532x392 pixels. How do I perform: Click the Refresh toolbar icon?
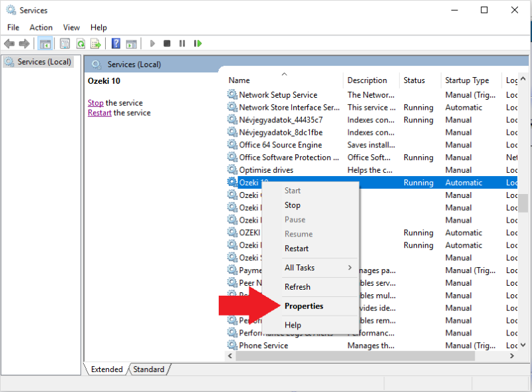pyautogui.click(x=80, y=43)
